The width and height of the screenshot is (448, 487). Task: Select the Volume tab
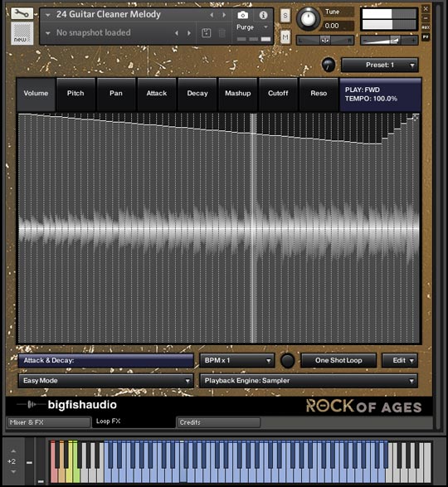click(x=36, y=94)
